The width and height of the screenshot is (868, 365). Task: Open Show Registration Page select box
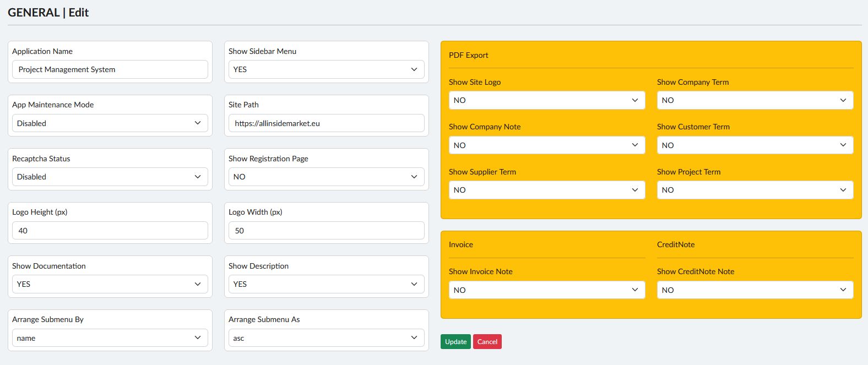click(326, 177)
